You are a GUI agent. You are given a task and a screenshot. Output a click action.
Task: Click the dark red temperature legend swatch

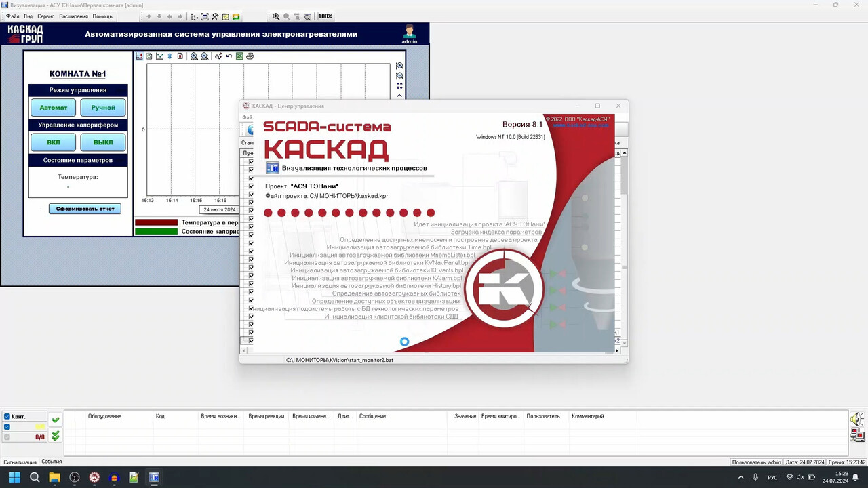point(156,222)
